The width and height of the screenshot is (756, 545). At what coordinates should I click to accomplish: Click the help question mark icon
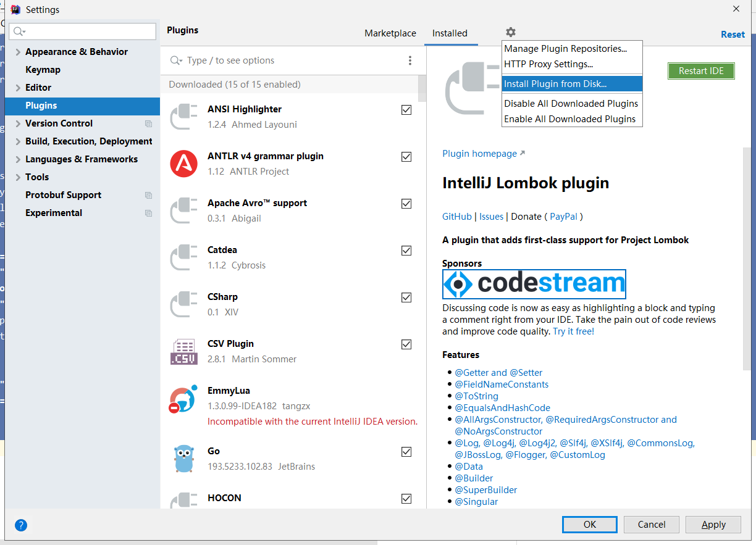pos(21,525)
